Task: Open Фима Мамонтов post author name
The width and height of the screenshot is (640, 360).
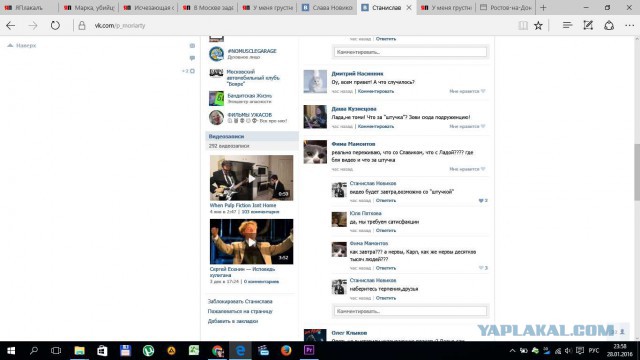Action: 353,144
